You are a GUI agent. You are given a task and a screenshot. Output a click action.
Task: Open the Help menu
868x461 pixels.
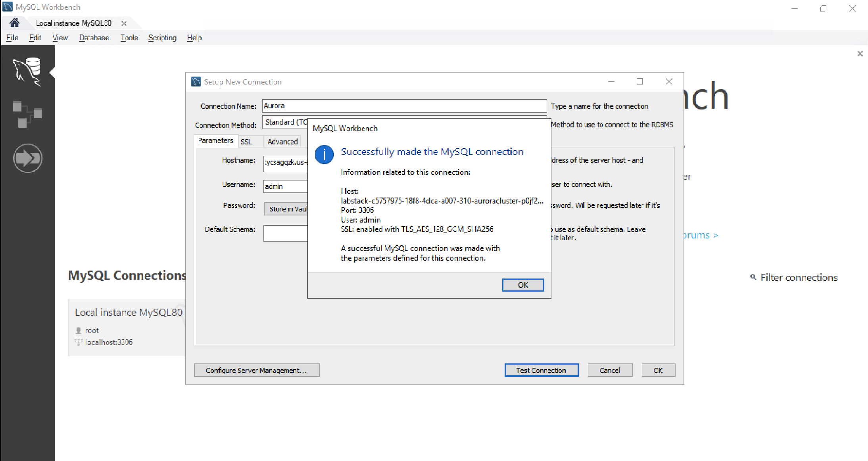click(x=194, y=38)
